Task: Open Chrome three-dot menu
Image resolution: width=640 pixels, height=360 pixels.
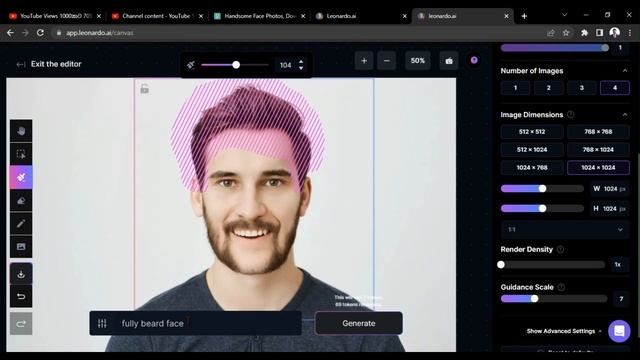Action: (x=630, y=33)
